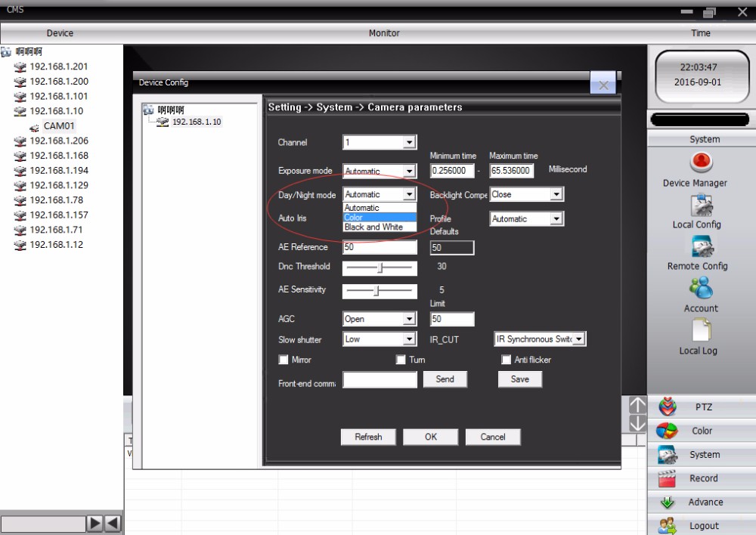The image size is (756, 535).
Task: Open the Account icon
Action: pyautogui.click(x=701, y=289)
